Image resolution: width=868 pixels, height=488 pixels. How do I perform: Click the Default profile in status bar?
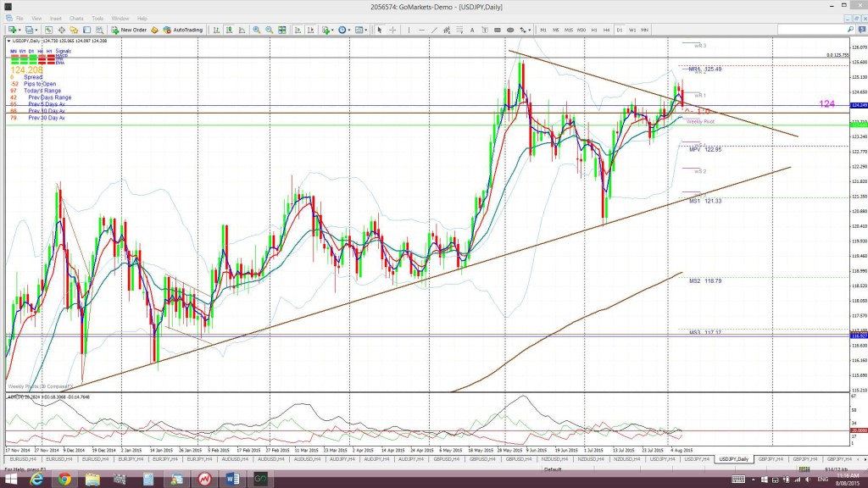point(553,469)
